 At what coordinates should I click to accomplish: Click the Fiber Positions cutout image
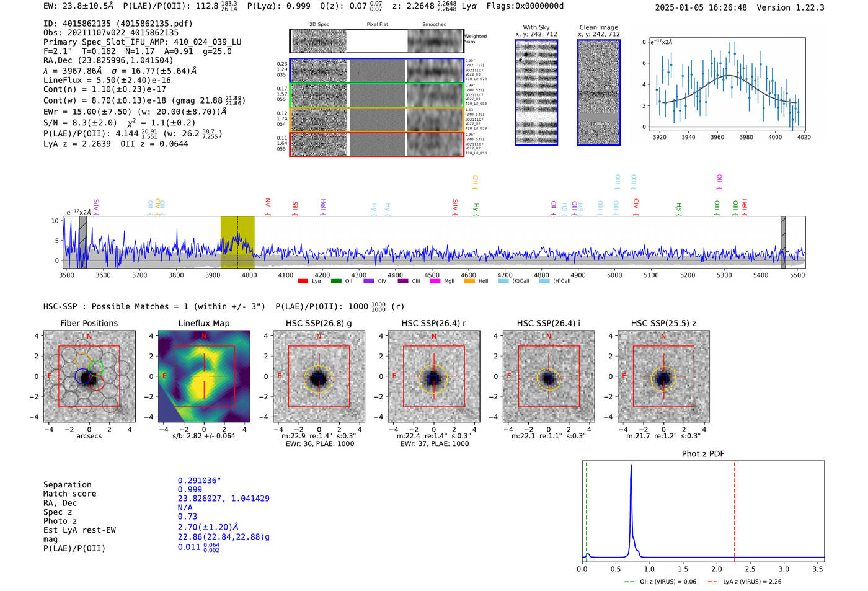(x=89, y=376)
